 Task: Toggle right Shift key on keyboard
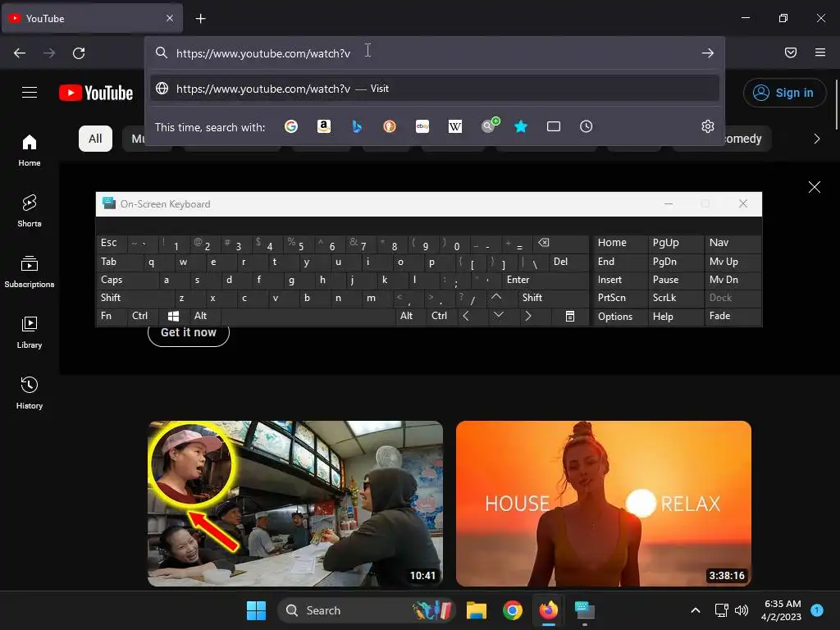[553, 298]
